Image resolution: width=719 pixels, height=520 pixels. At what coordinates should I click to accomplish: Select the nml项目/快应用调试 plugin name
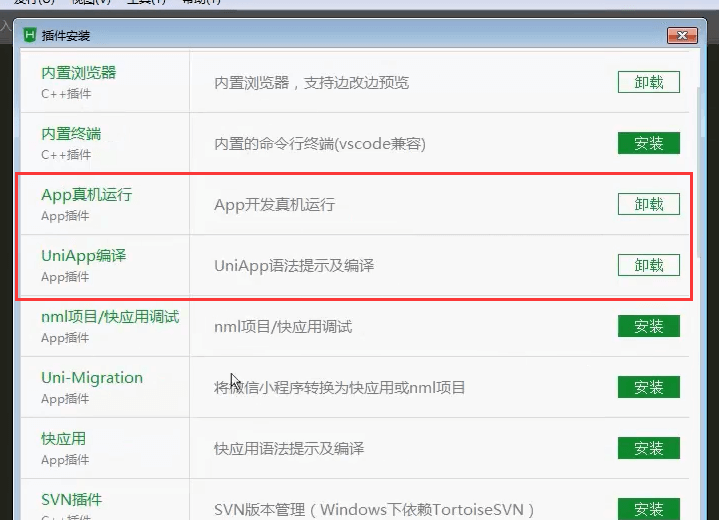(x=110, y=316)
